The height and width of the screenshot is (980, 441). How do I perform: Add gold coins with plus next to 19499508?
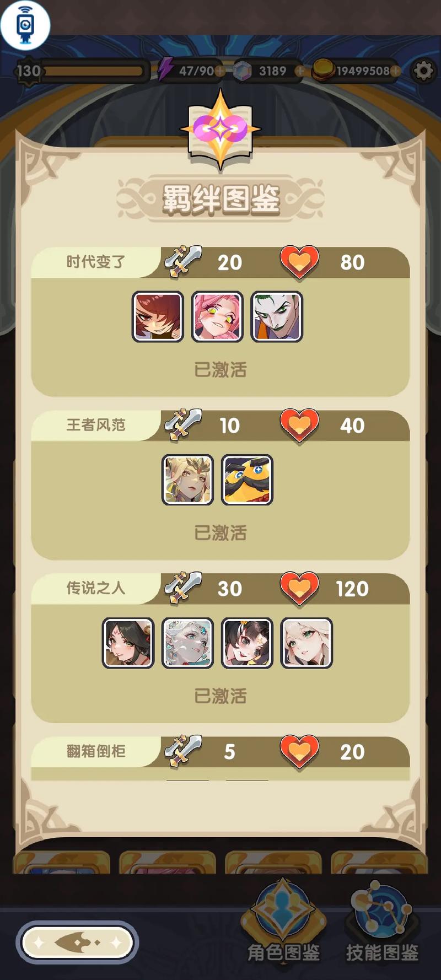coord(395,71)
